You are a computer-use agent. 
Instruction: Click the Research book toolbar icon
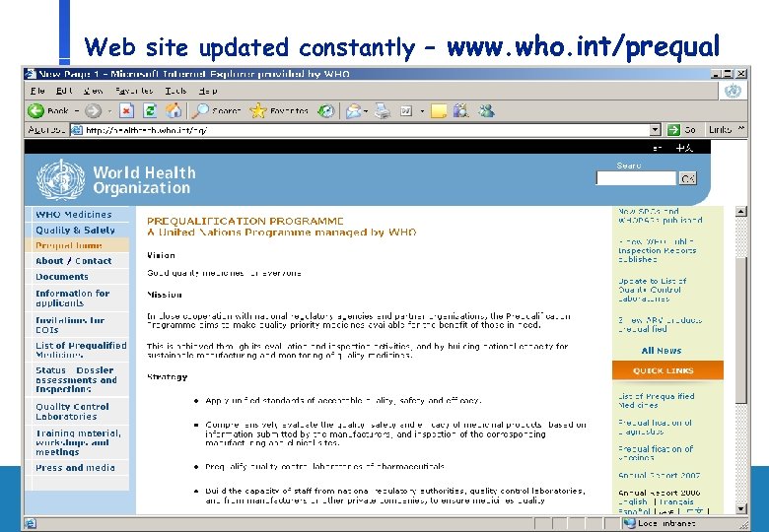461,111
